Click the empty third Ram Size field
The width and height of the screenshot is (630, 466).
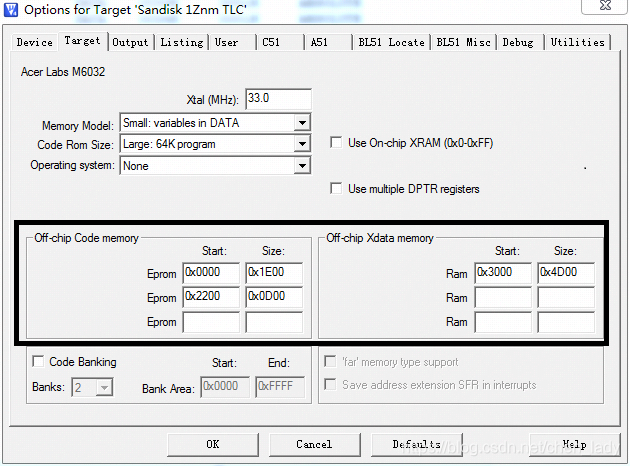[x=566, y=322]
